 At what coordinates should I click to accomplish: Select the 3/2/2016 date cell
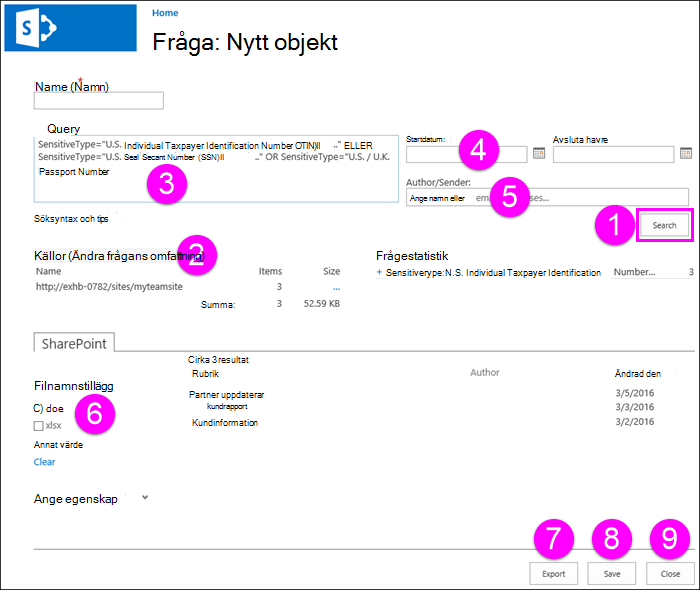(x=635, y=422)
